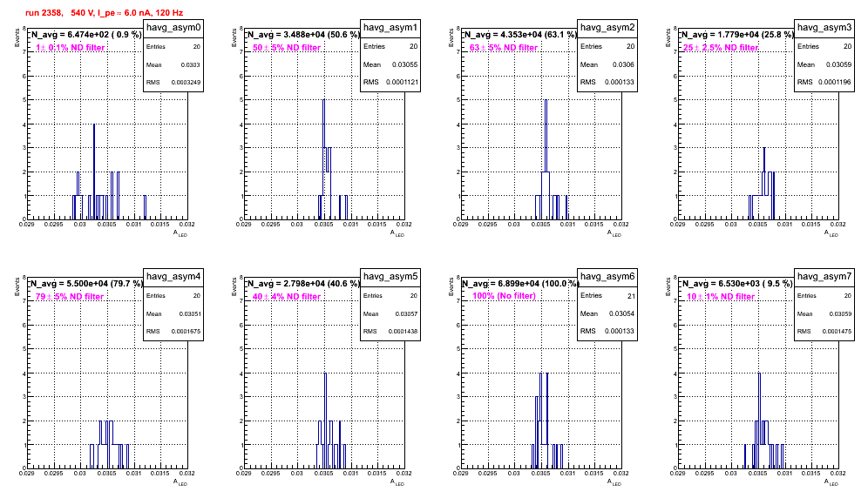Viewport: 868px width, 498px height.
Task: Click the A_LED x-axis title of havg_asym7
Action: click(x=831, y=482)
